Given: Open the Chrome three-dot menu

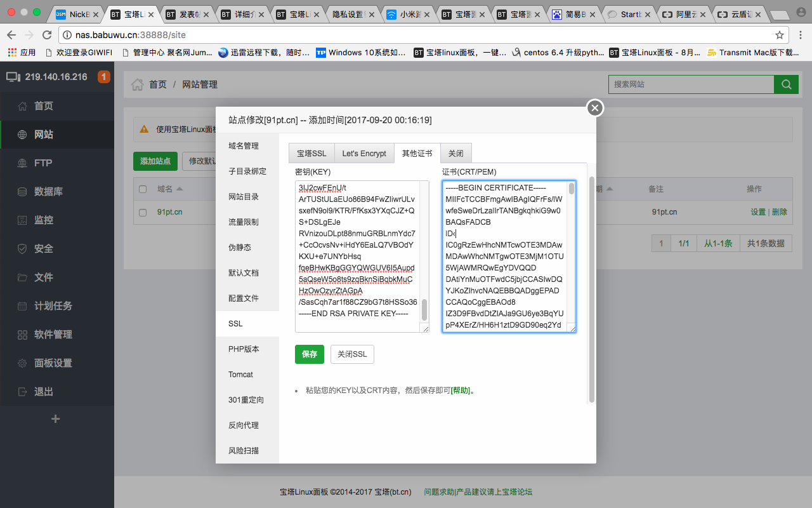Looking at the screenshot, I should click(x=801, y=35).
